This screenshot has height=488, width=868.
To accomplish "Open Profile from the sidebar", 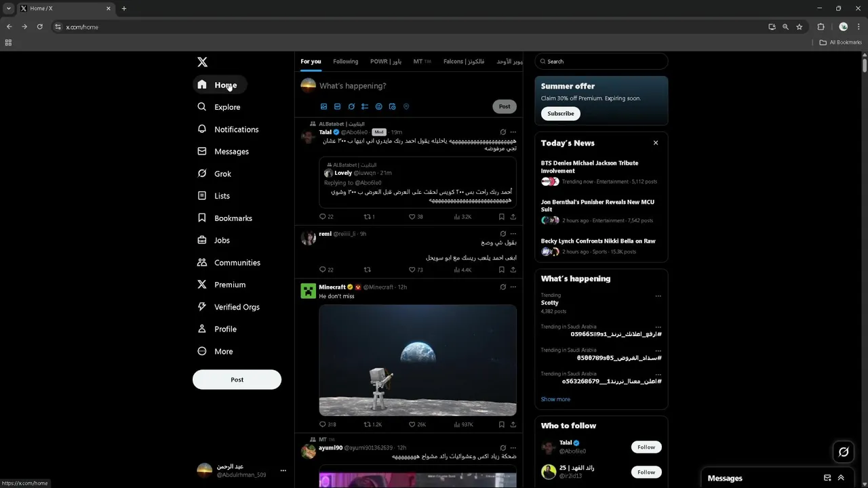I will (217, 329).
